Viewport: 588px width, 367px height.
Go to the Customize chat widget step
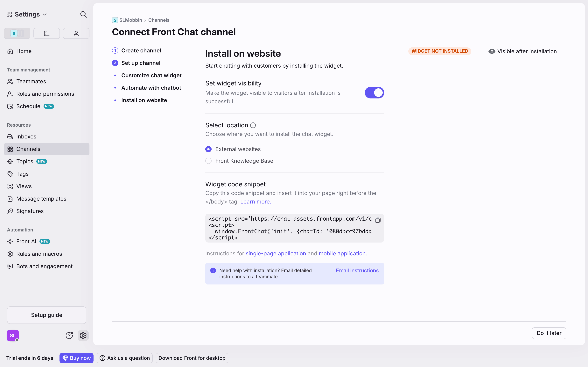pos(151,76)
